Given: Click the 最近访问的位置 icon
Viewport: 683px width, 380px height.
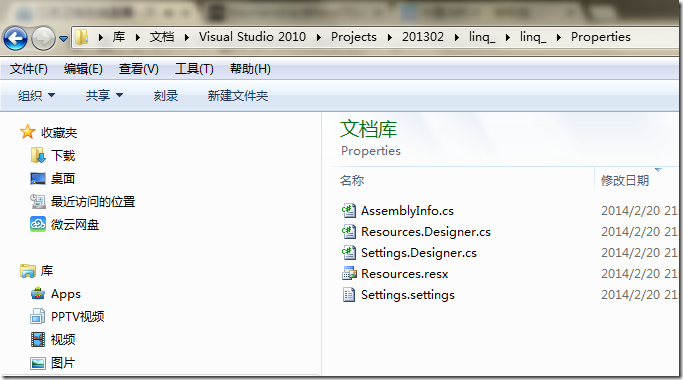Looking at the screenshot, I should [x=38, y=201].
